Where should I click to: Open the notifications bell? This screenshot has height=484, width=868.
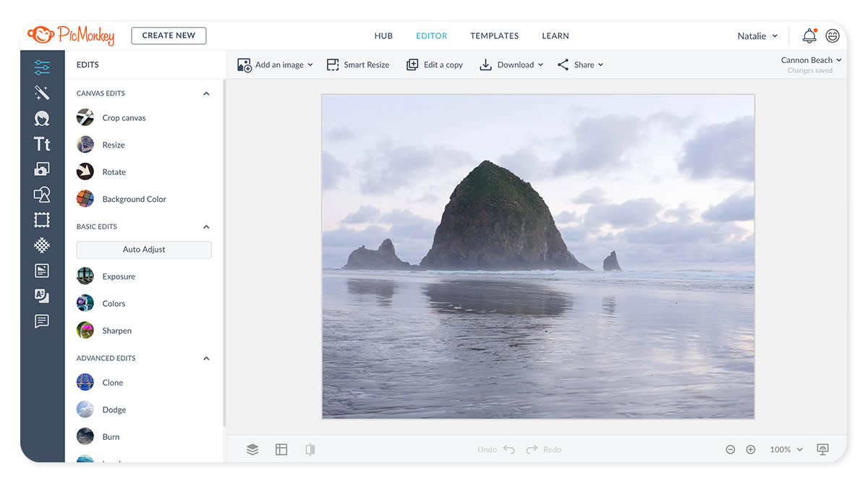click(x=809, y=35)
